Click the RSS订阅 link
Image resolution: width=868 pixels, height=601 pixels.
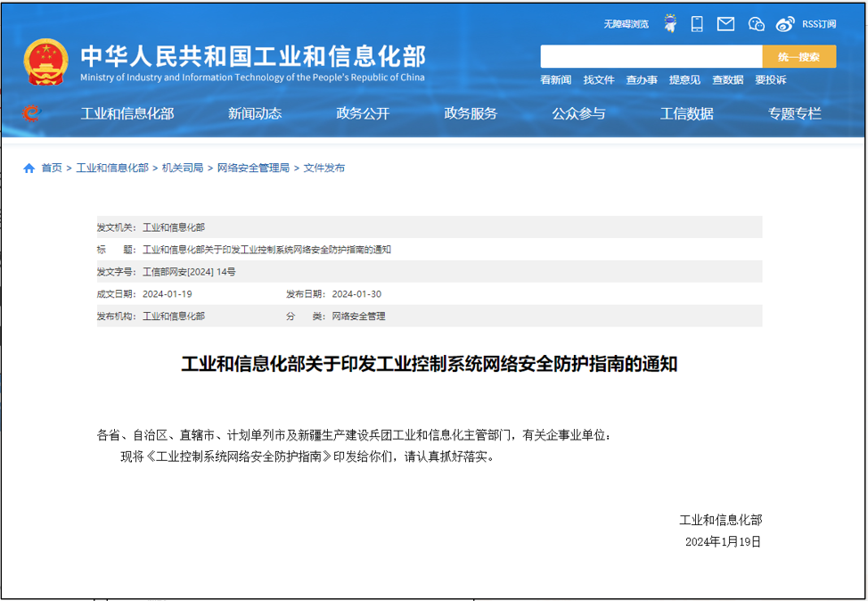click(819, 24)
